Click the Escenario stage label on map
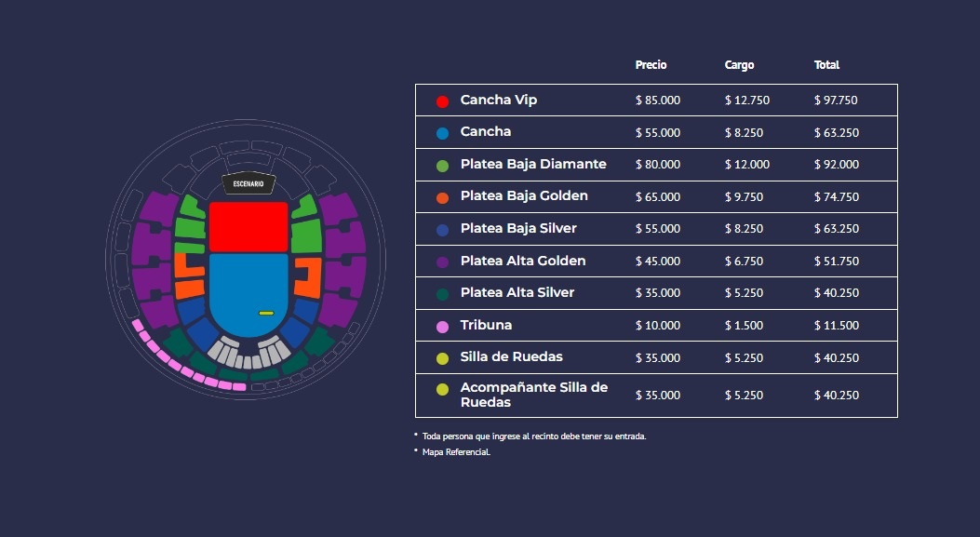Screen dimensions: 980x537 point(248,184)
